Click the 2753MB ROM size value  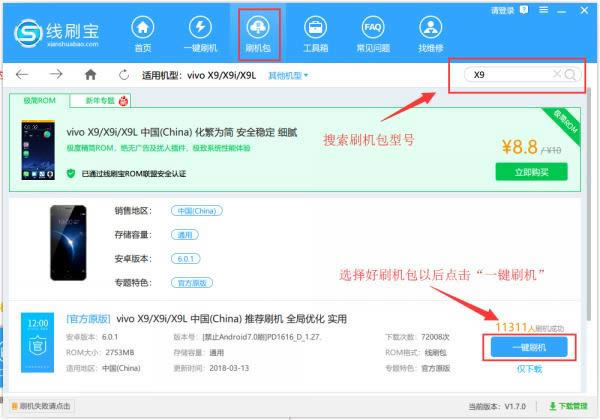(x=120, y=352)
